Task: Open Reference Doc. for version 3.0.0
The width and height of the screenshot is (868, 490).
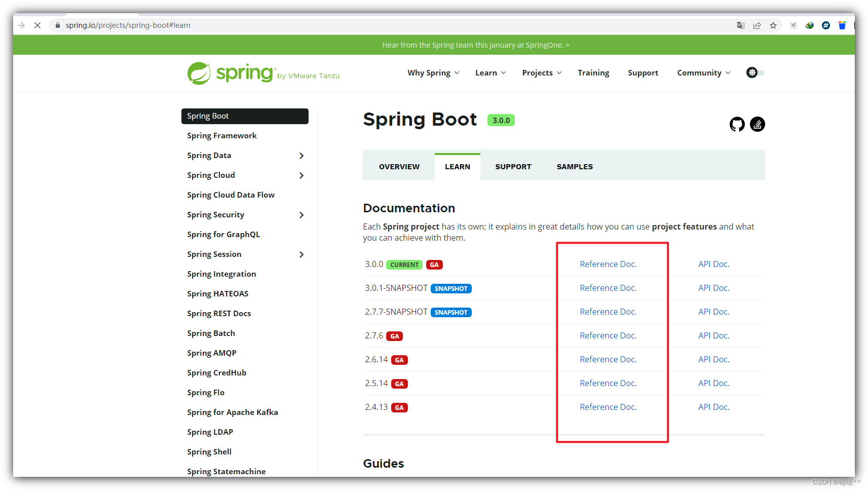Action: click(x=608, y=264)
